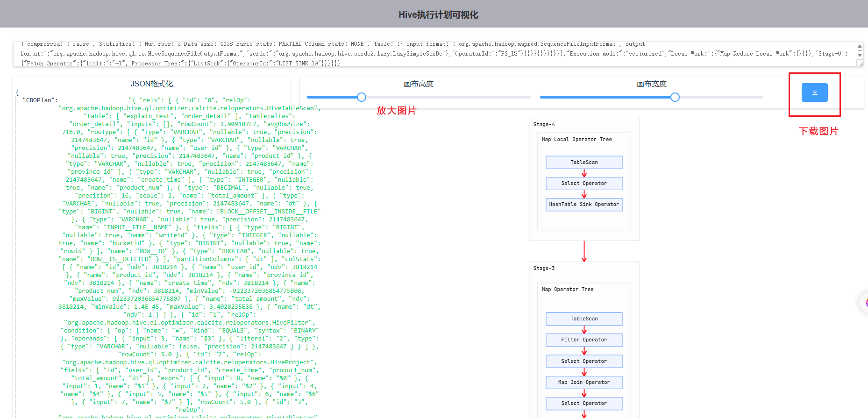Screen dimensions: 868x418
Task: Click the floating assistant icon at right edge
Action: 864,303
